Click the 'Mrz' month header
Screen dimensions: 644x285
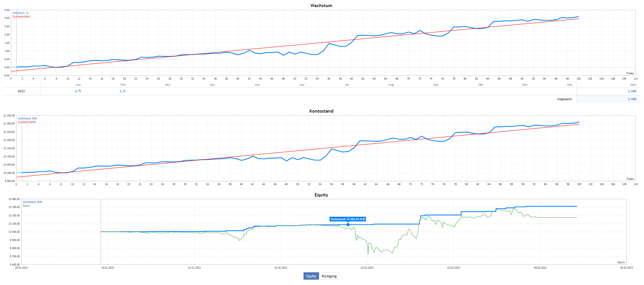pos(167,85)
